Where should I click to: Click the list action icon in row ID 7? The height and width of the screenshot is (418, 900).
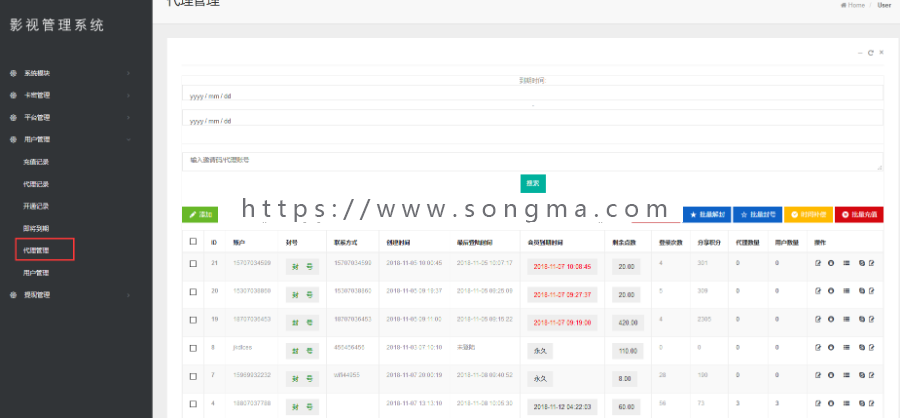(x=846, y=376)
